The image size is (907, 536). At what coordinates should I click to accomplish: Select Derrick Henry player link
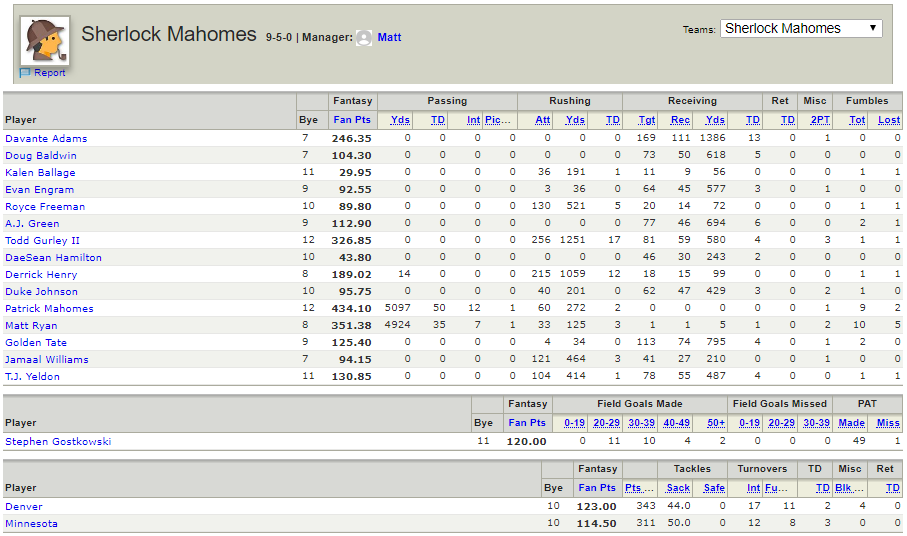[41, 275]
